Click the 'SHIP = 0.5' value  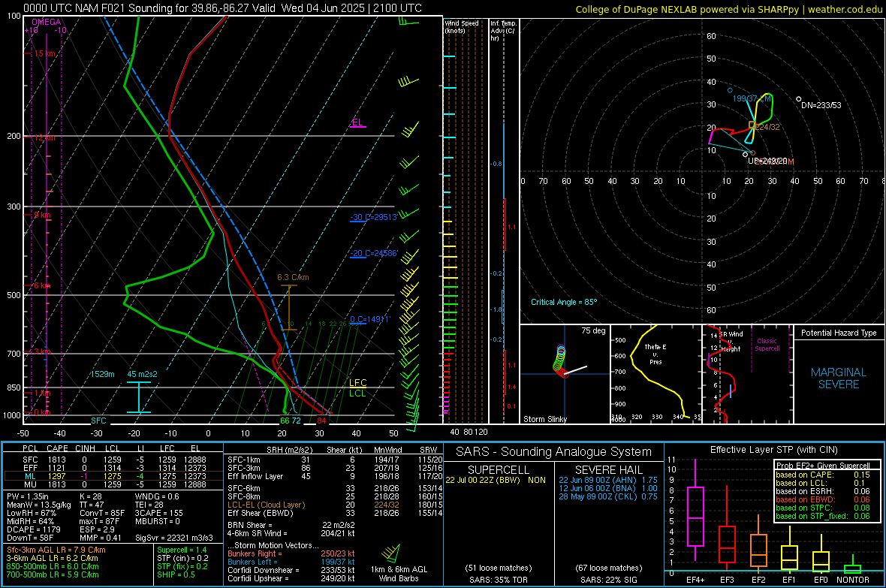click(x=176, y=574)
